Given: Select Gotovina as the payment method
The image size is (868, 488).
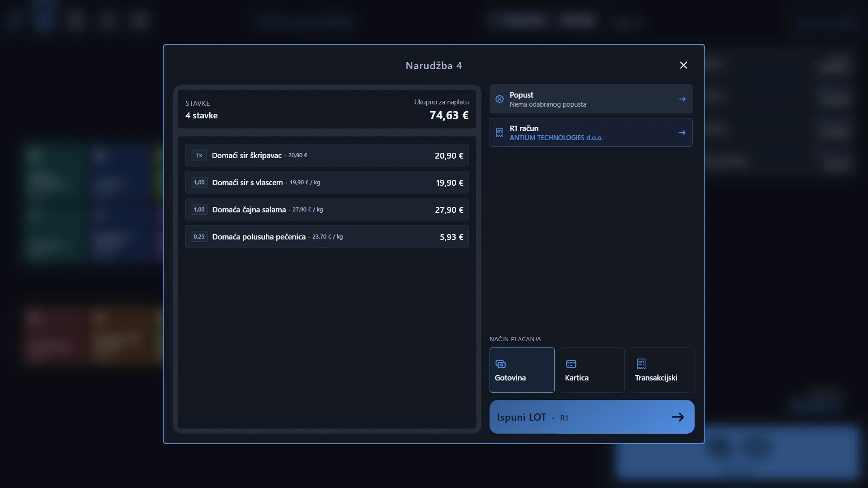Looking at the screenshot, I should pyautogui.click(x=522, y=370).
